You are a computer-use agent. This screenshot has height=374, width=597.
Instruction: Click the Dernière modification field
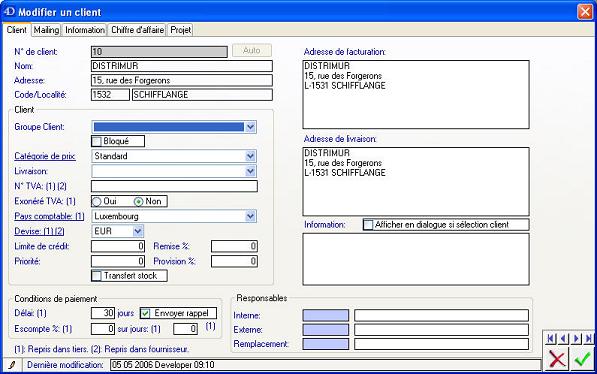pos(326,365)
